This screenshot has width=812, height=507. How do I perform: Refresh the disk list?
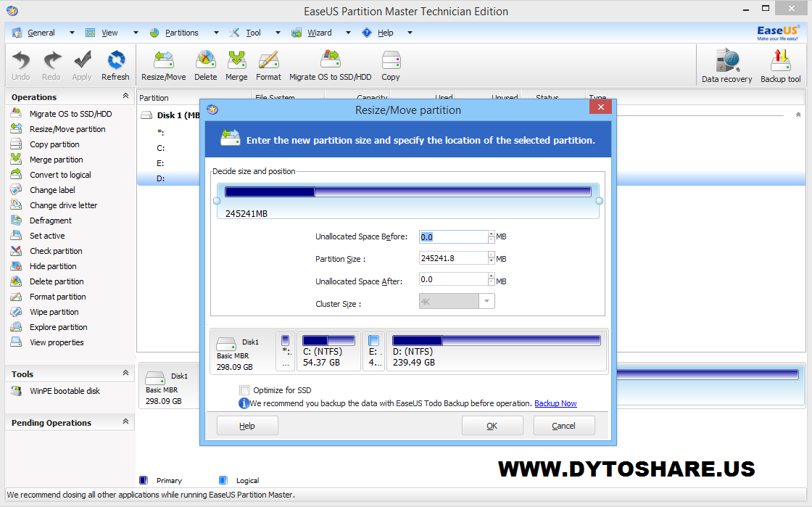pos(115,65)
